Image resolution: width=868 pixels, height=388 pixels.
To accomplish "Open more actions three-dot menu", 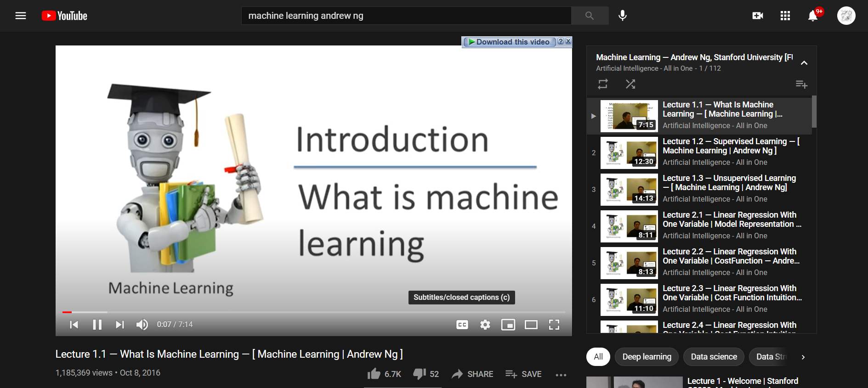I will pyautogui.click(x=561, y=375).
